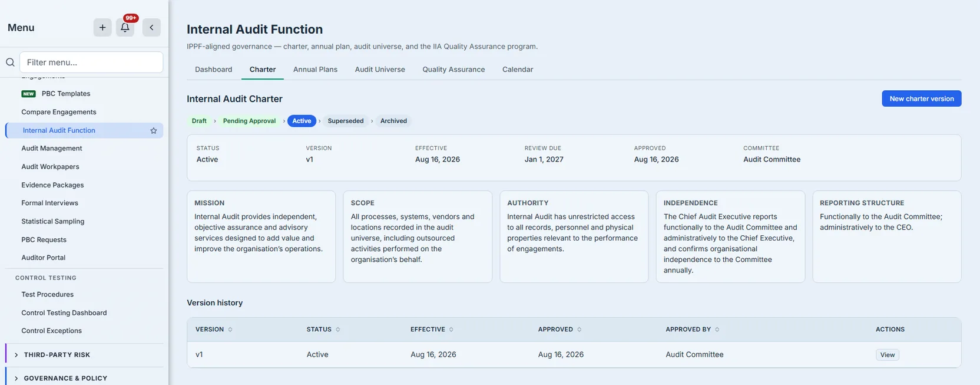Click the Scope card
This screenshot has height=385, width=980.
[x=418, y=236]
